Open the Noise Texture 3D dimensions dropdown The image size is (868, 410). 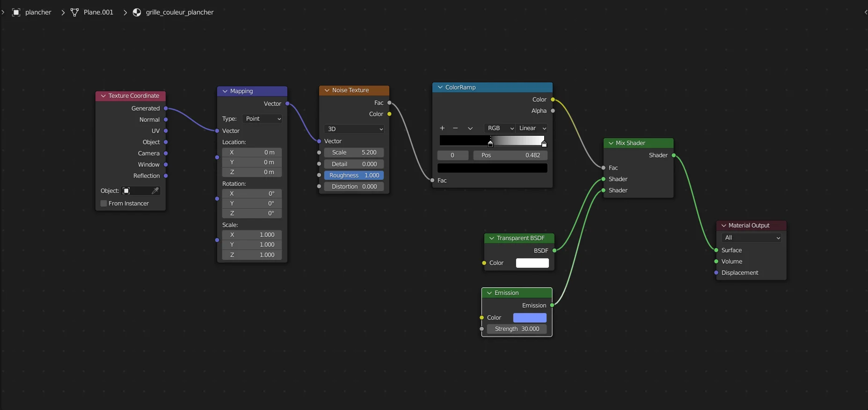[354, 129]
